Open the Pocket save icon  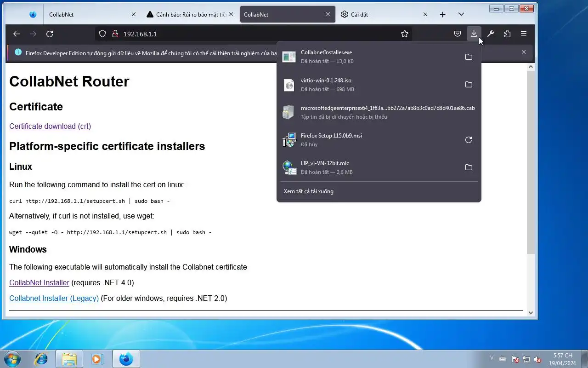click(x=458, y=34)
